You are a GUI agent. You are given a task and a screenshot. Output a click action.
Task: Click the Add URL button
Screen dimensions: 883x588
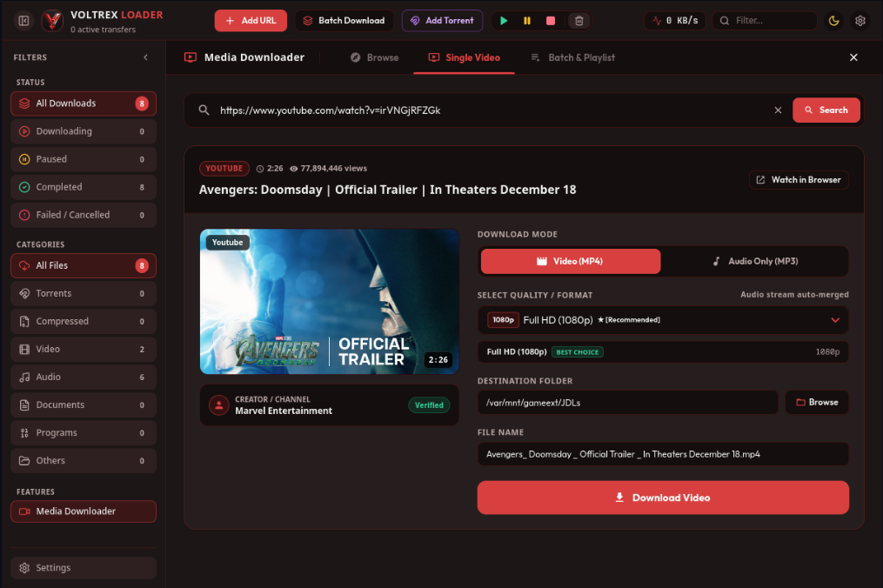point(251,21)
